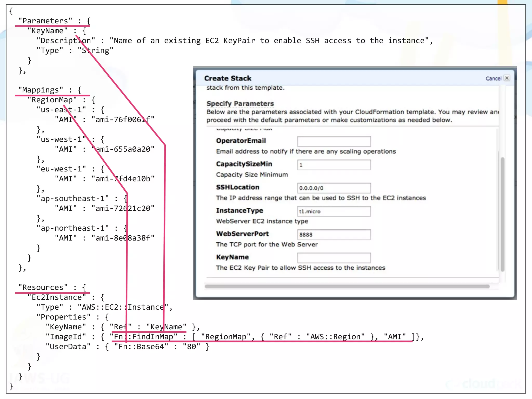Click the "Description" key under KeyName parameter
532x399 pixels.
66,41
